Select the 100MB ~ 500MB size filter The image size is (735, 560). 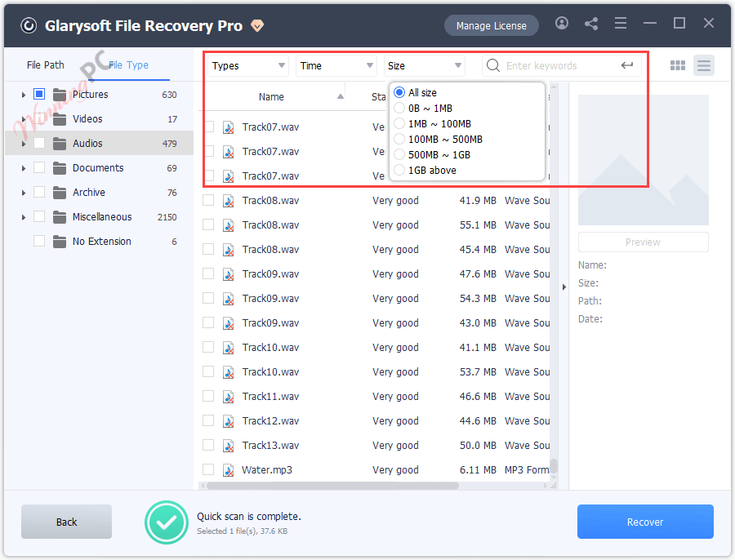[x=399, y=139]
